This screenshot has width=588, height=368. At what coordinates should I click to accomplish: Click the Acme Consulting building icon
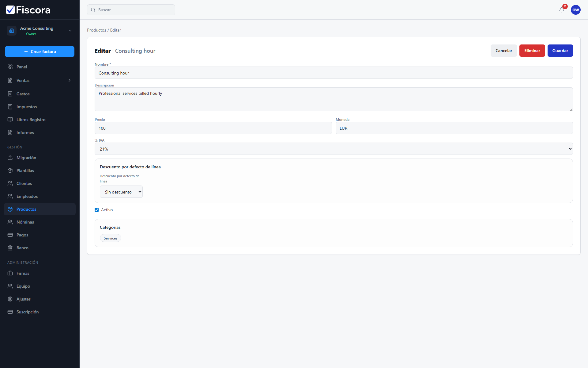click(x=12, y=31)
